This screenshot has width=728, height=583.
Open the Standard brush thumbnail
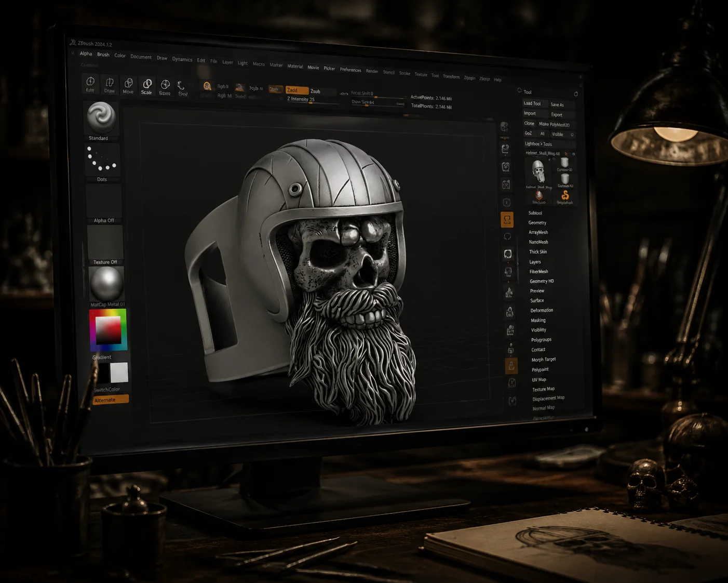point(101,121)
